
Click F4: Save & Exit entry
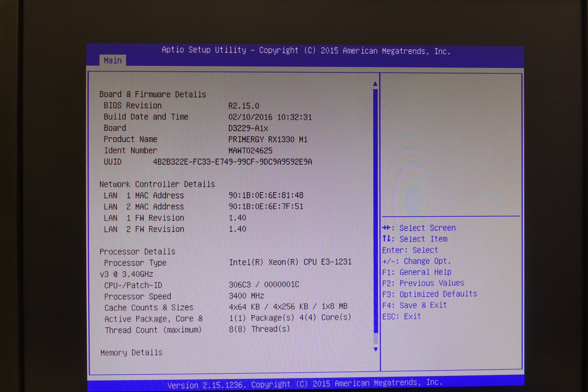(x=415, y=305)
